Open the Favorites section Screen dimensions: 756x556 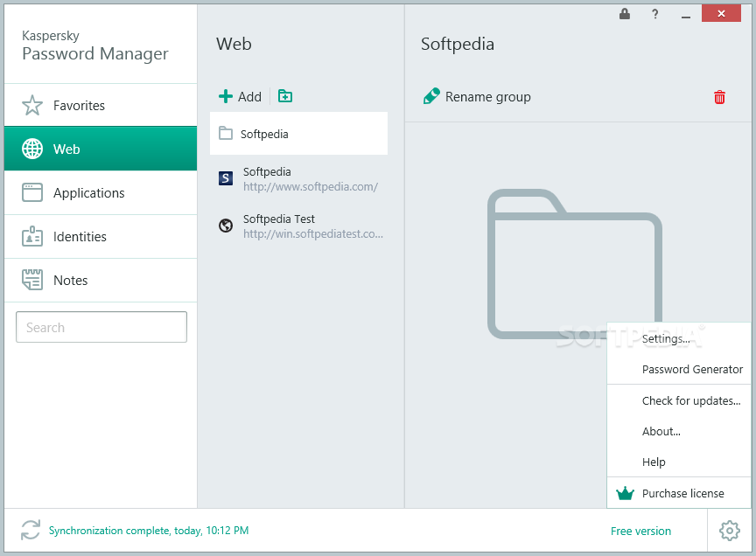tap(101, 105)
